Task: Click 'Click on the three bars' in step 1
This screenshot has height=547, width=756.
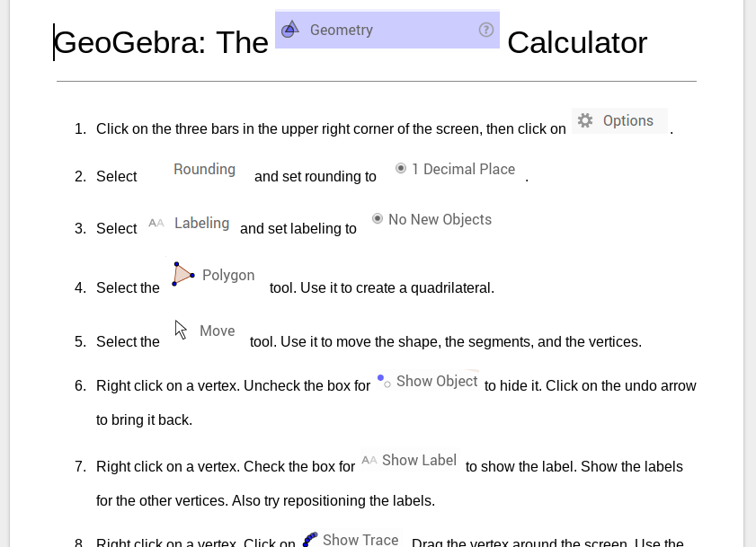Action: click(x=167, y=129)
